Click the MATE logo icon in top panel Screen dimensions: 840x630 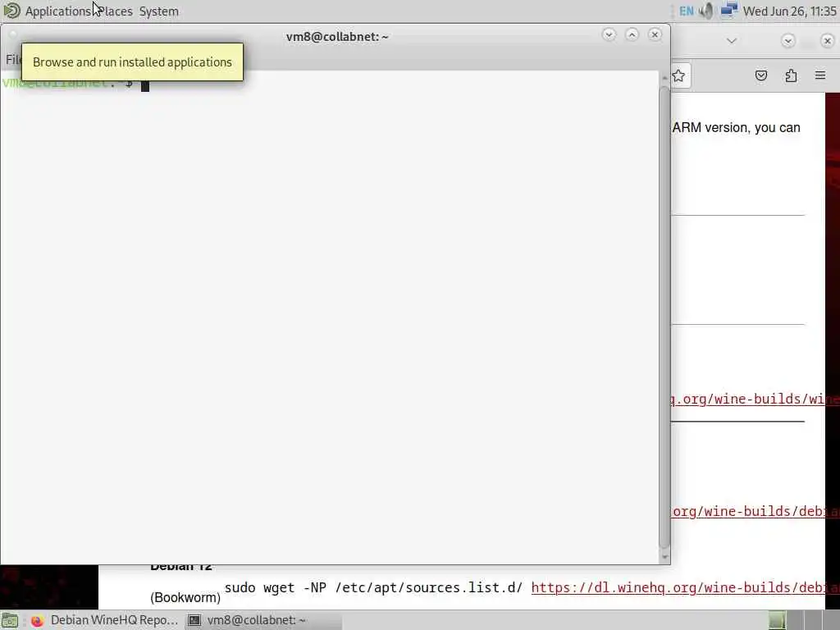click(x=11, y=11)
